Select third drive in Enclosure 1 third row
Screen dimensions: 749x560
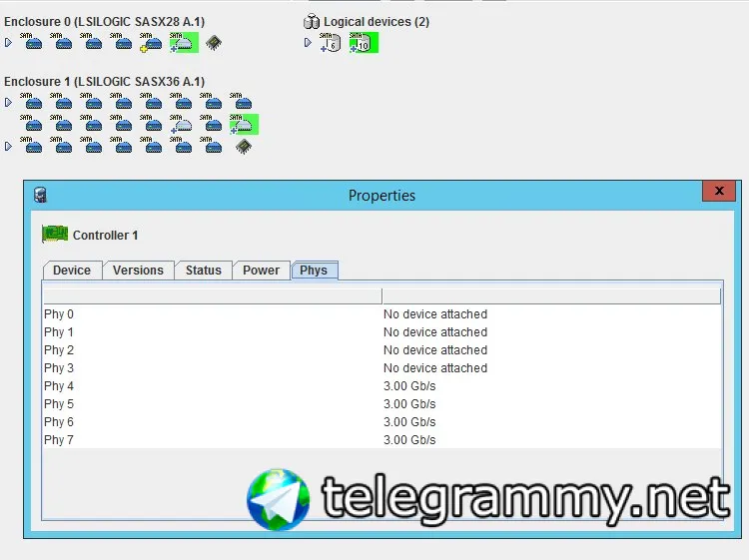pyautogui.click(x=91, y=145)
